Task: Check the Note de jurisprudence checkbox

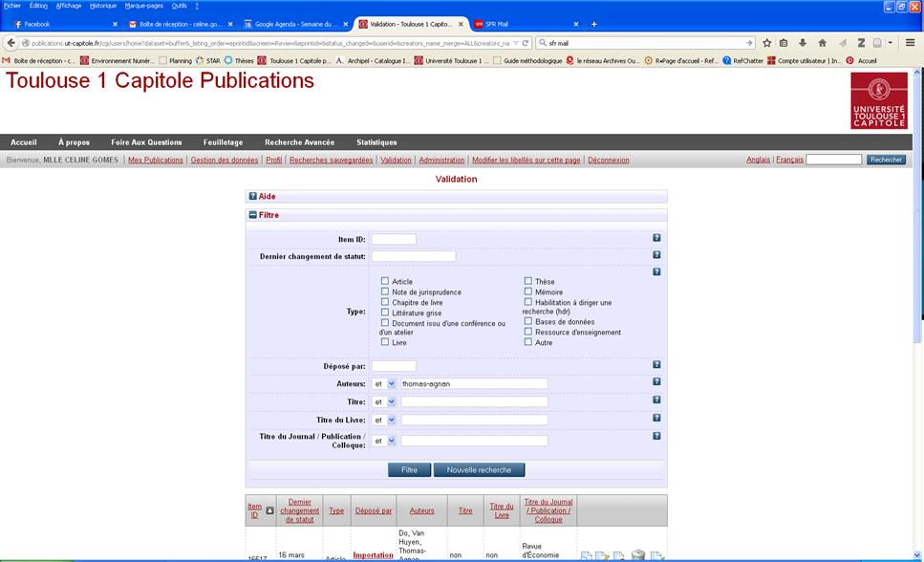Action: [385, 292]
